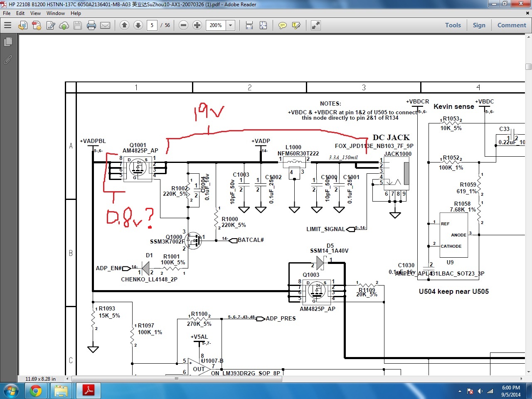Click the volume speaker tray icon
This screenshot has width=532, height=399.
pos(480,391)
